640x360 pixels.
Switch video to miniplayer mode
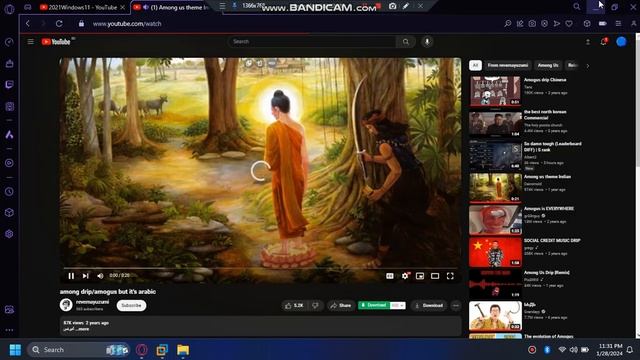click(x=420, y=276)
